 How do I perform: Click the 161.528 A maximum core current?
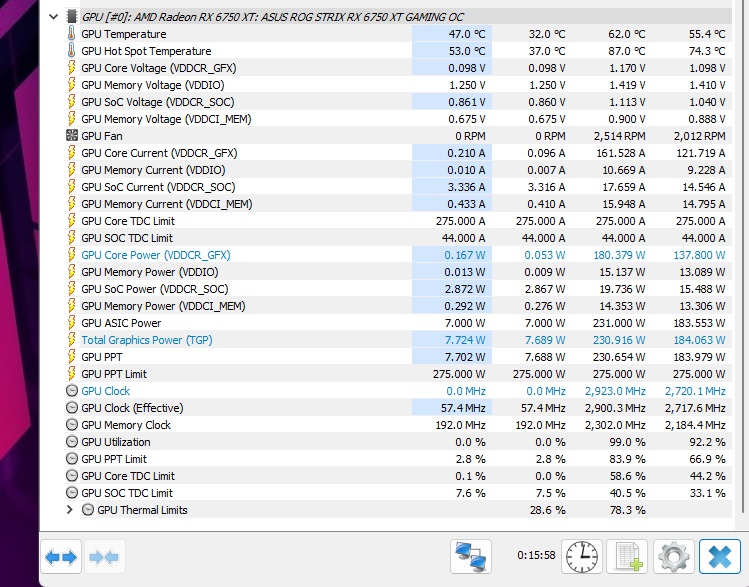[x=621, y=153]
